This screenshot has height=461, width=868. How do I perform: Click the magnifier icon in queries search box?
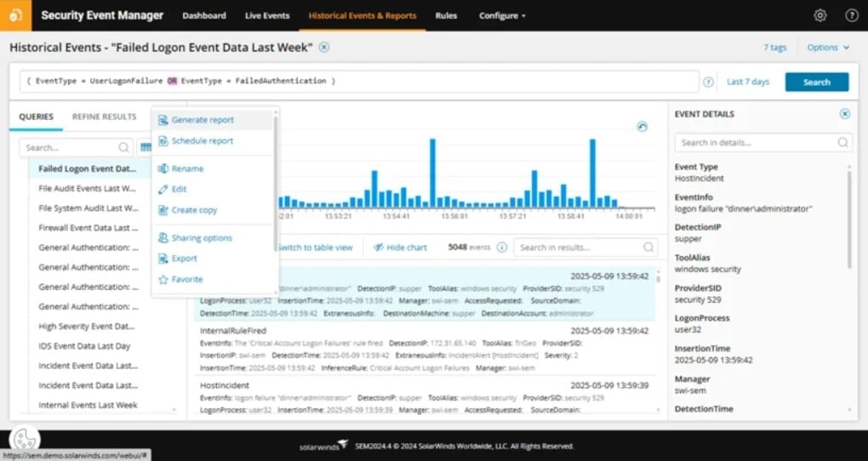pos(123,148)
